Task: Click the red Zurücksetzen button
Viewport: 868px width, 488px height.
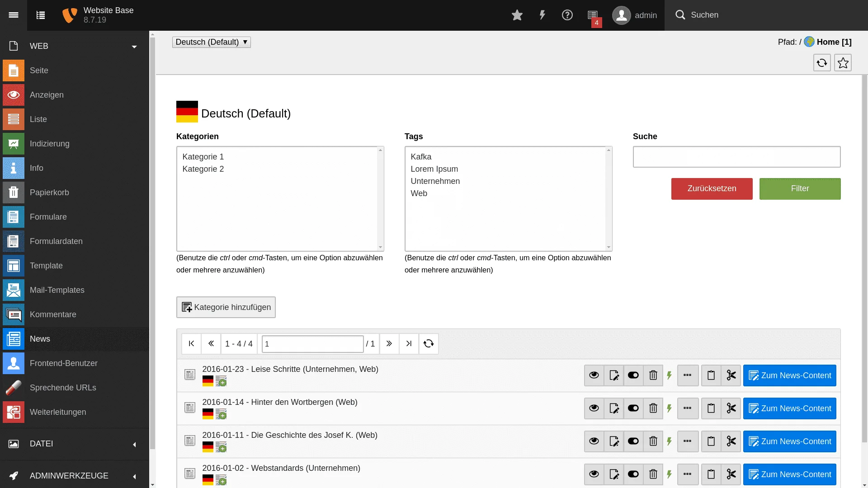Action: pyautogui.click(x=711, y=188)
